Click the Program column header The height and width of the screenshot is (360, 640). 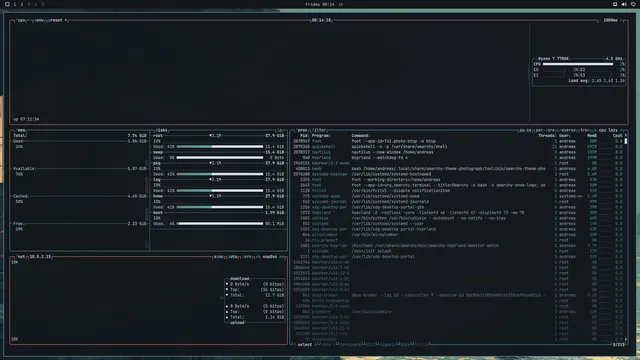coord(321,136)
